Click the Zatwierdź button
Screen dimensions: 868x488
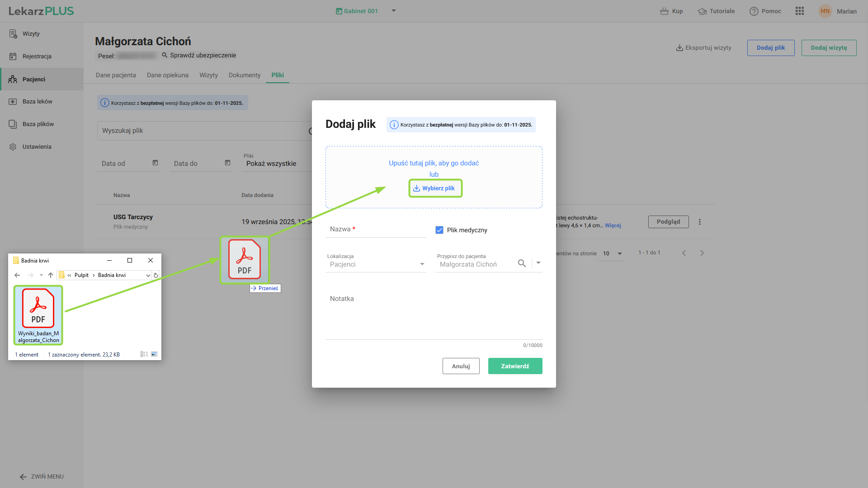[x=515, y=366]
